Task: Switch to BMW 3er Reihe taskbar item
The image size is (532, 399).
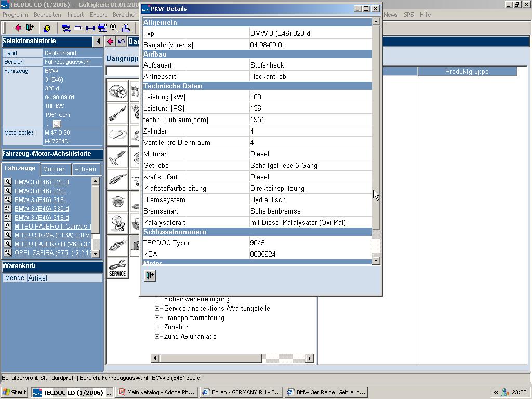Action: 326,392
